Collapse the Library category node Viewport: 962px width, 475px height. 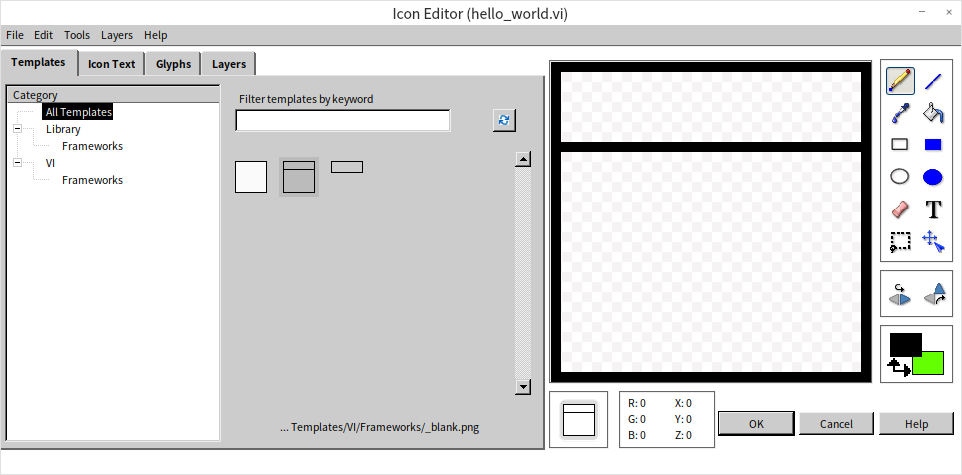pyautogui.click(x=18, y=129)
